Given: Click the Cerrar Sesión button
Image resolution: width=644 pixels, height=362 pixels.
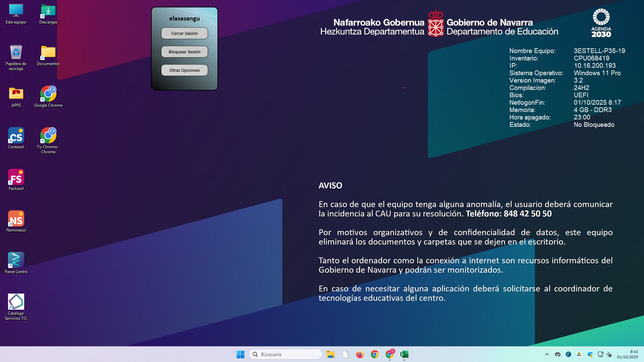Looking at the screenshot, I should tap(184, 33).
